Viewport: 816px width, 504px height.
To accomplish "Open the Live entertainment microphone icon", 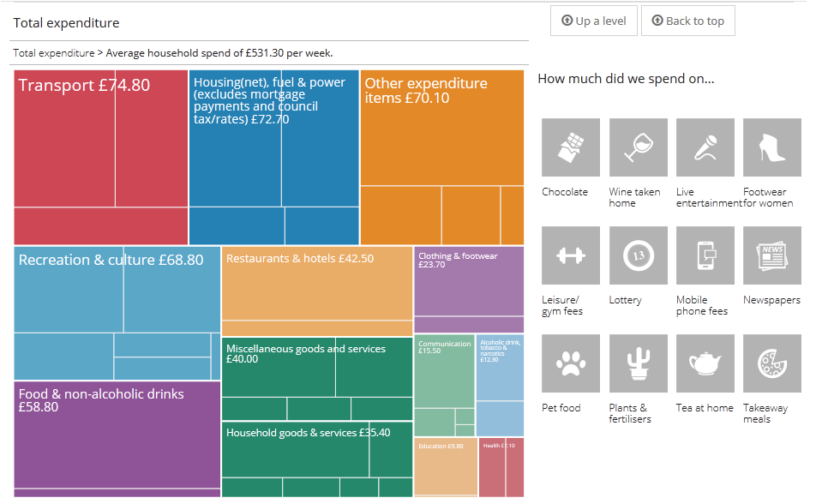I will (x=705, y=147).
